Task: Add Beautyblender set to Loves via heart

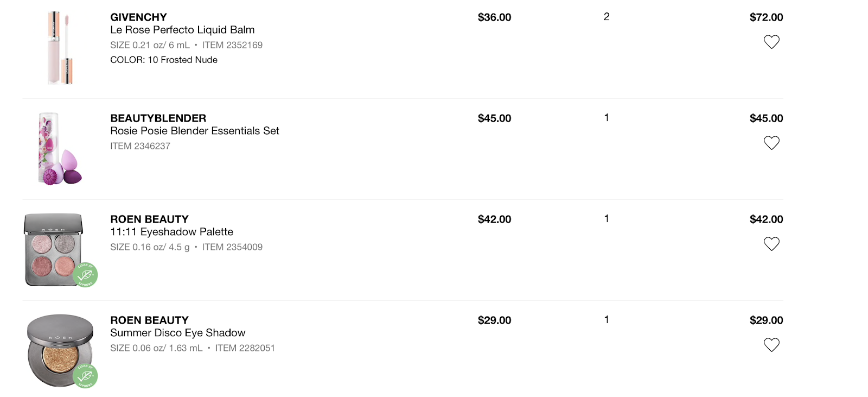Action: click(x=771, y=143)
